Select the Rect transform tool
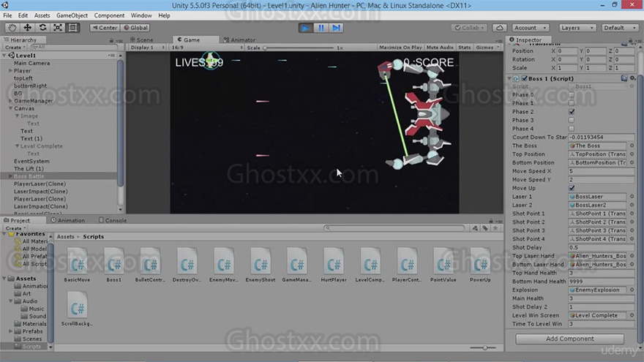Image resolution: width=644 pixels, height=362 pixels. click(x=73, y=28)
